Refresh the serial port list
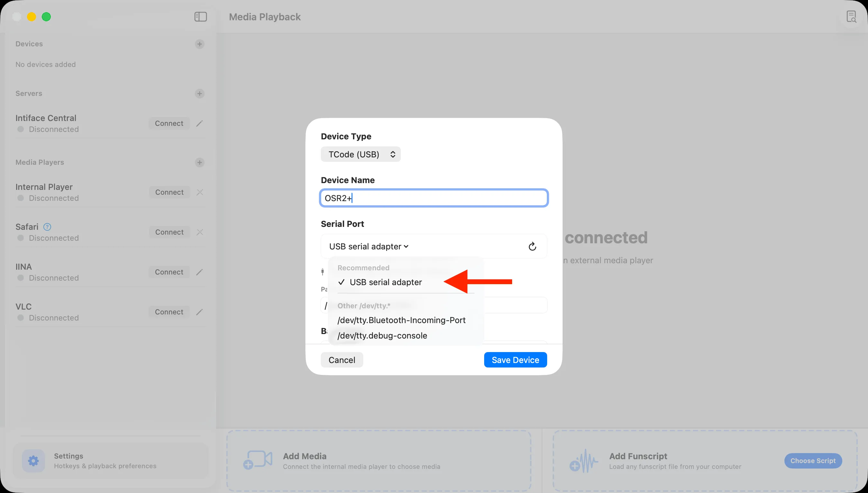The image size is (868, 493). 532,246
